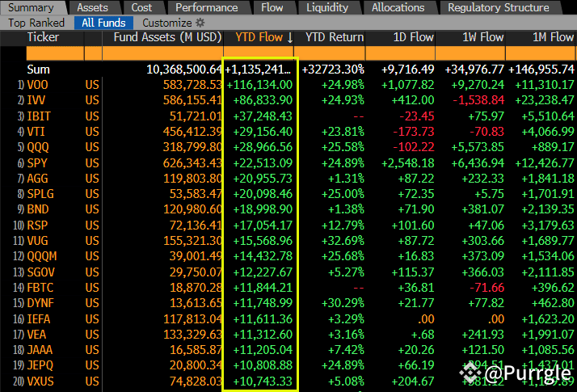Screen dimensions: 577x392
Task: Click IVV 1W flow -1,538.84
Action: coord(478,100)
